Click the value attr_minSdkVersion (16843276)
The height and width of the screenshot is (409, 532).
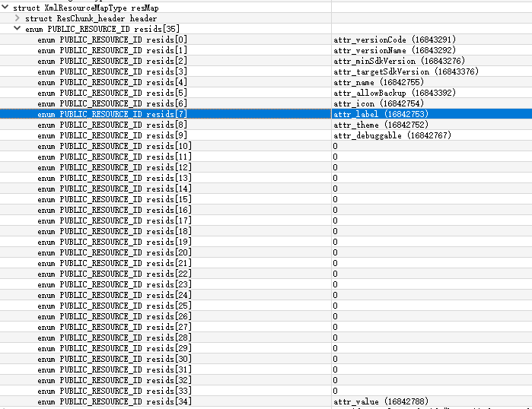coord(399,61)
